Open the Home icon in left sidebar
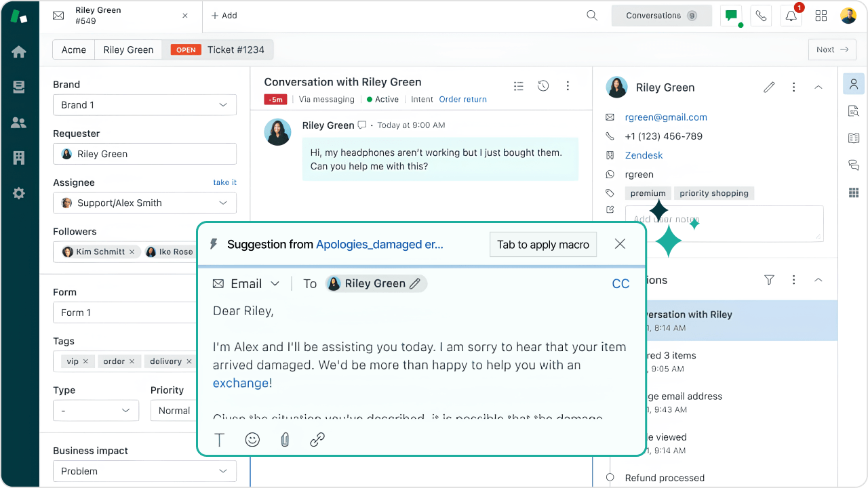The height and width of the screenshot is (488, 868). [19, 52]
